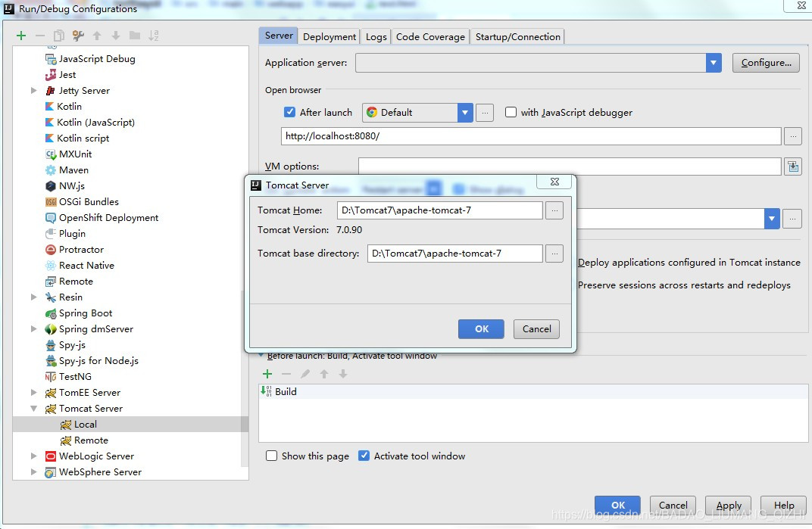Click Configure... button
812x529 pixels.
point(766,63)
